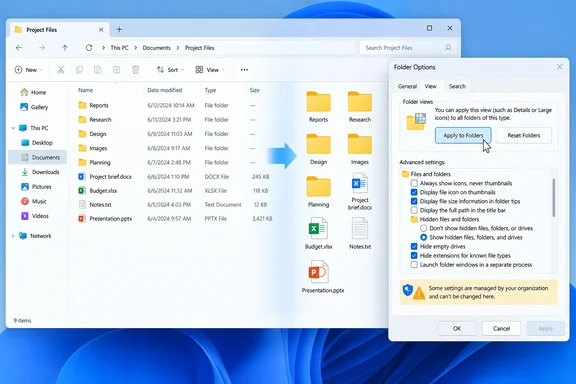Viewport: 576px width, 384px height.
Task: Click the Forward navigation arrow
Action: point(42,48)
